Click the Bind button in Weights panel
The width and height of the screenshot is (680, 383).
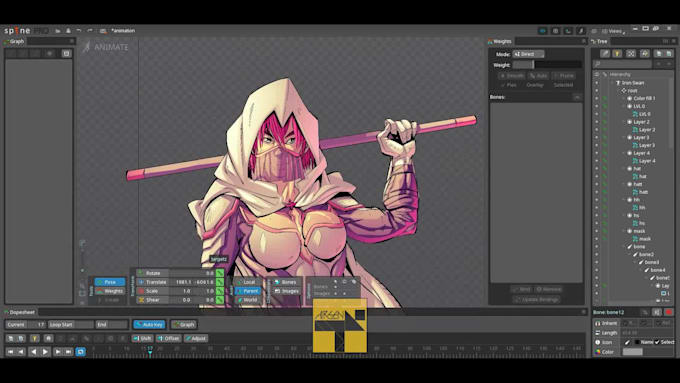(x=521, y=289)
